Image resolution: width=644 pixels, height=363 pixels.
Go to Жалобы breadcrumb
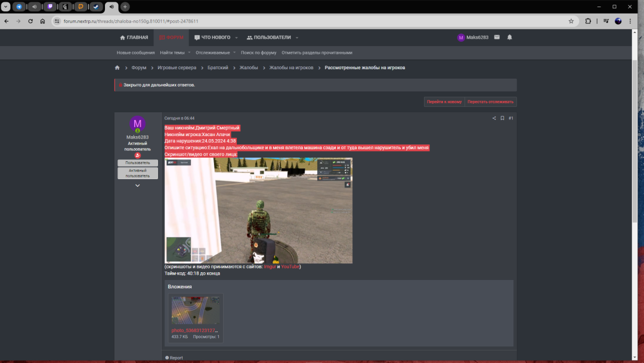click(249, 68)
